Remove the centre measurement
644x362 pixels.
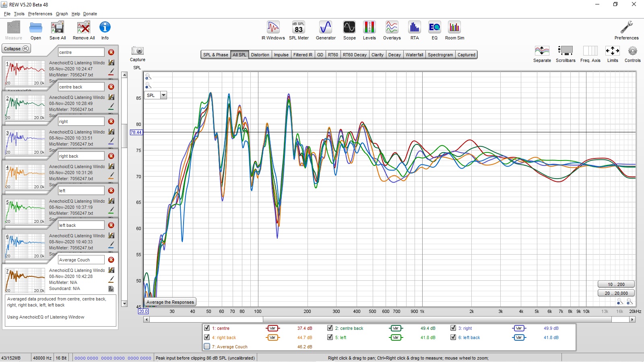point(111,52)
